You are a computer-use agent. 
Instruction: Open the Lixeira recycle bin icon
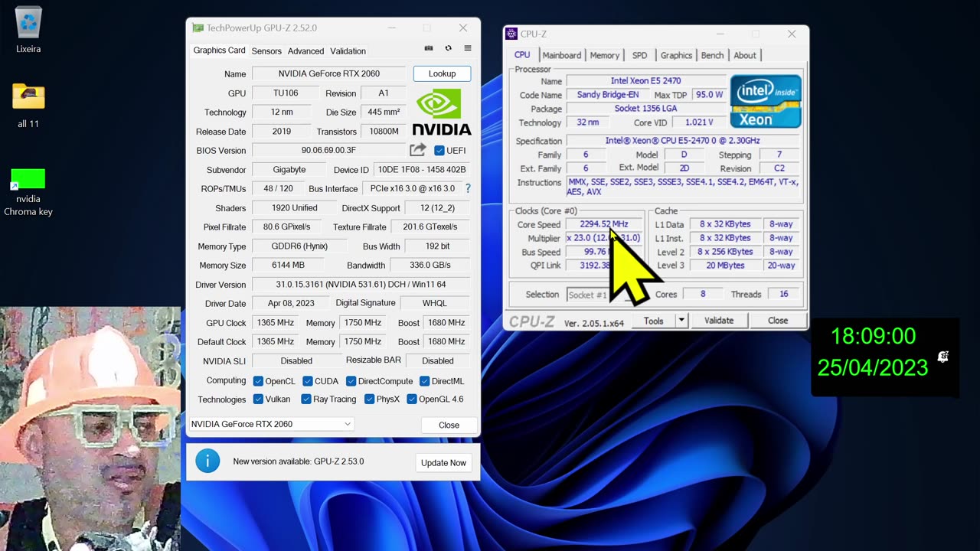[x=28, y=23]
